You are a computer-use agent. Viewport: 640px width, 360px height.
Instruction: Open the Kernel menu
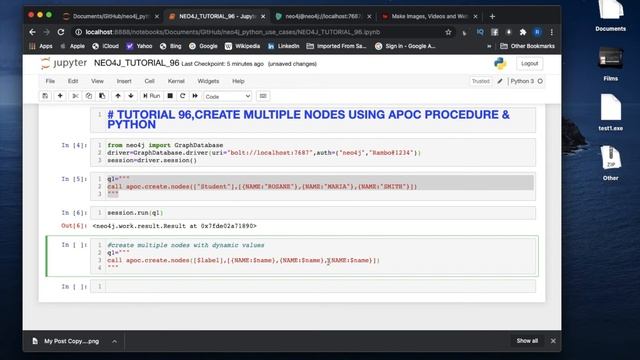(176, 81)
